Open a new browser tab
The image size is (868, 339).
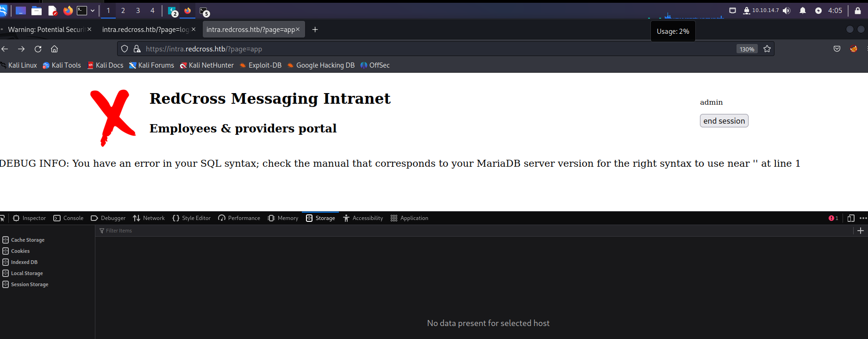[x=315, y=30]
